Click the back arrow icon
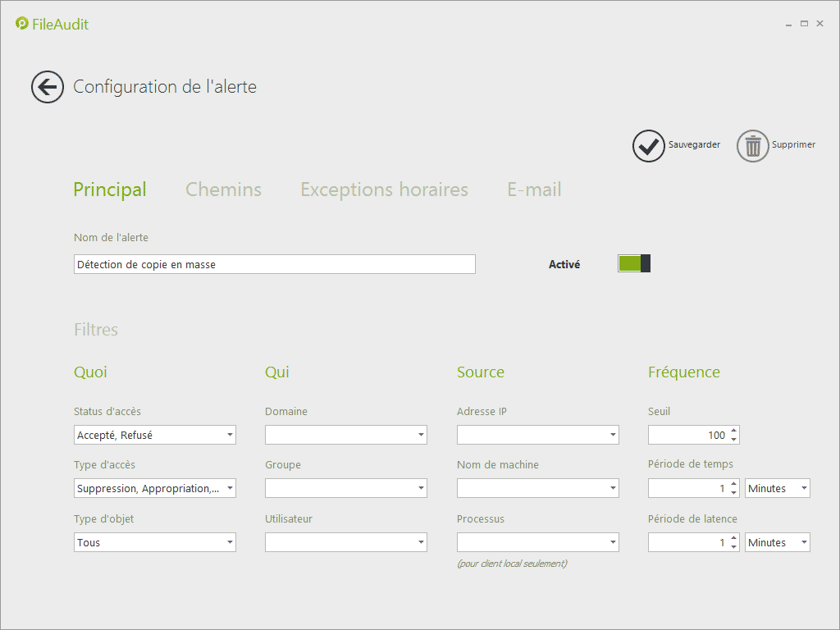This screenshot has width=840, height=630. 48,87
